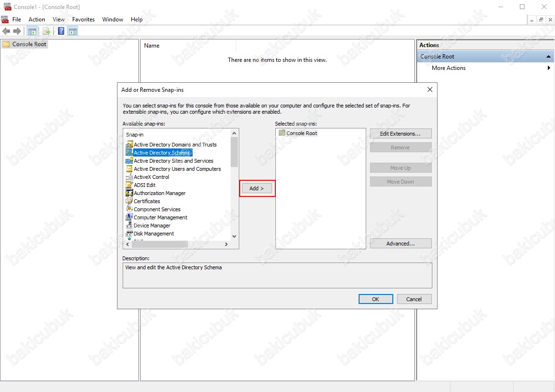Open the Window menu
The height and width of the screenshot is (392, 555).
(113, 20)
